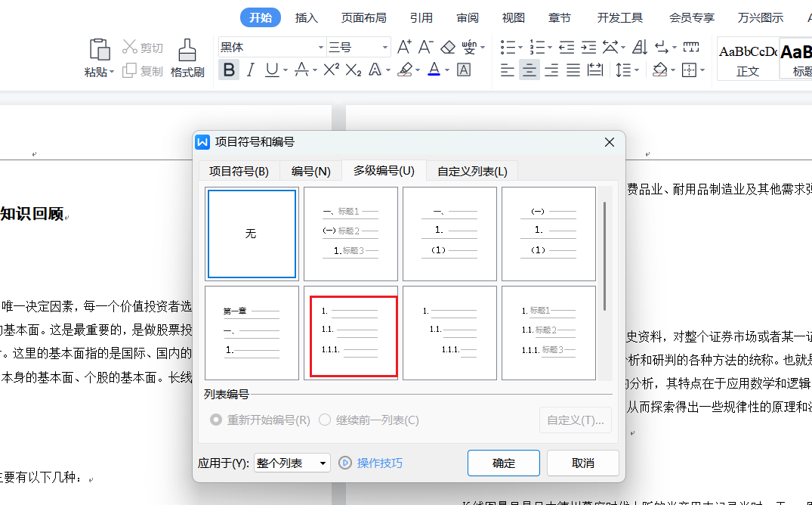This screenshot has width=812, height=505.
Task: Switch to the 项目符号(B) tab
Action: click(239, 171)
